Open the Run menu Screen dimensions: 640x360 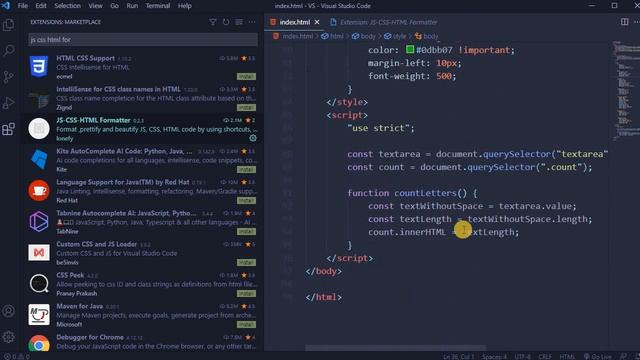[x=132, y=6]
